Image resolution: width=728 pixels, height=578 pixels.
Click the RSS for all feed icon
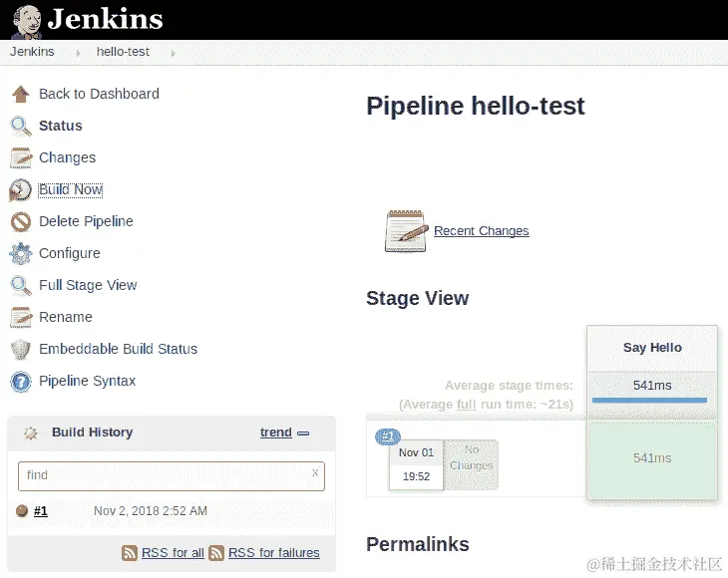coord(130,552)
